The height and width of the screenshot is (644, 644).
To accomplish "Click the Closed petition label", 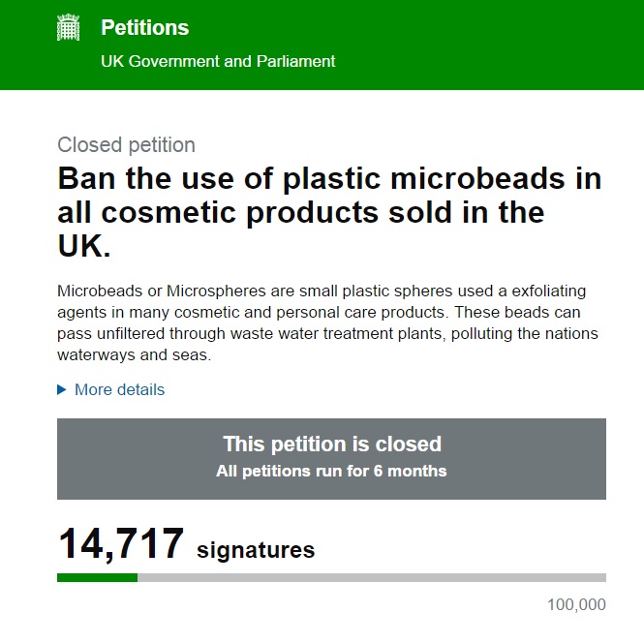I will click(x=126, y=145).
